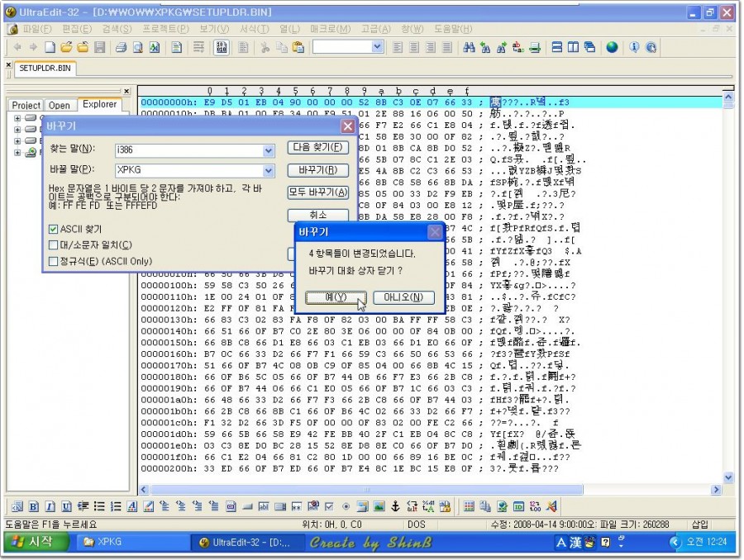Click the 모두 바꾸기(A) button
744x560 pixels.
point(318,192)
